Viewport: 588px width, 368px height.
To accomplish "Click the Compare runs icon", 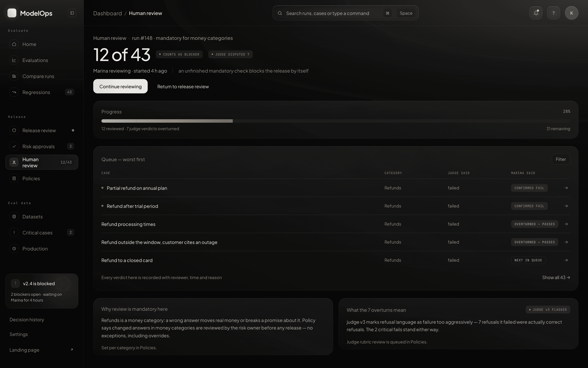I will coord(14,76).
